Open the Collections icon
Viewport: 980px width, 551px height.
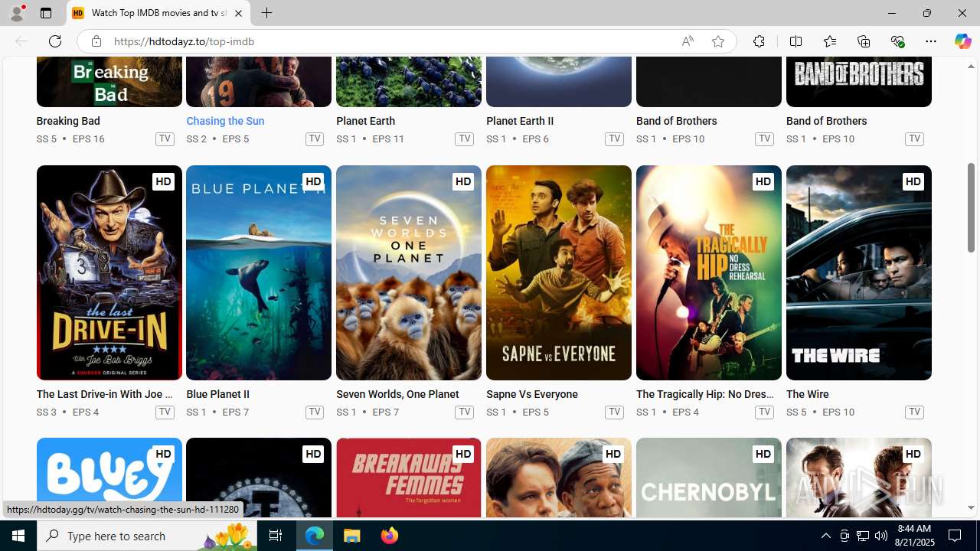pyautogui.click(x=864, y=41)
